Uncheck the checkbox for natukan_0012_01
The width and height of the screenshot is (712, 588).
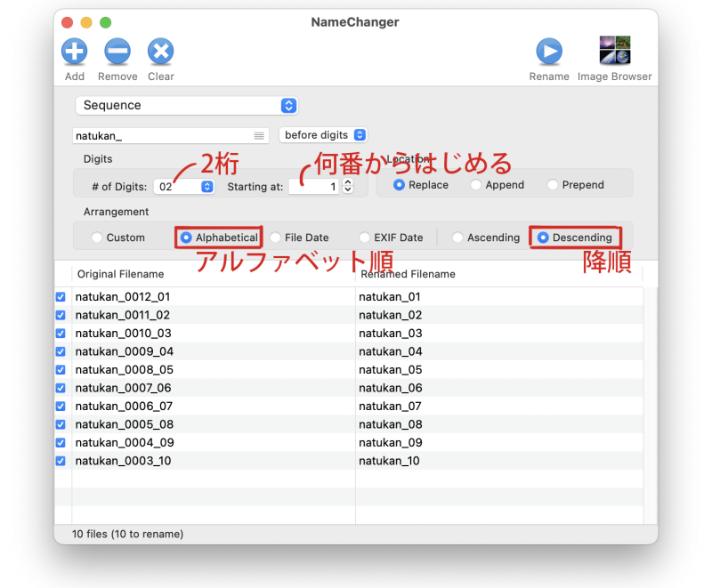click(x=61, y=297)
